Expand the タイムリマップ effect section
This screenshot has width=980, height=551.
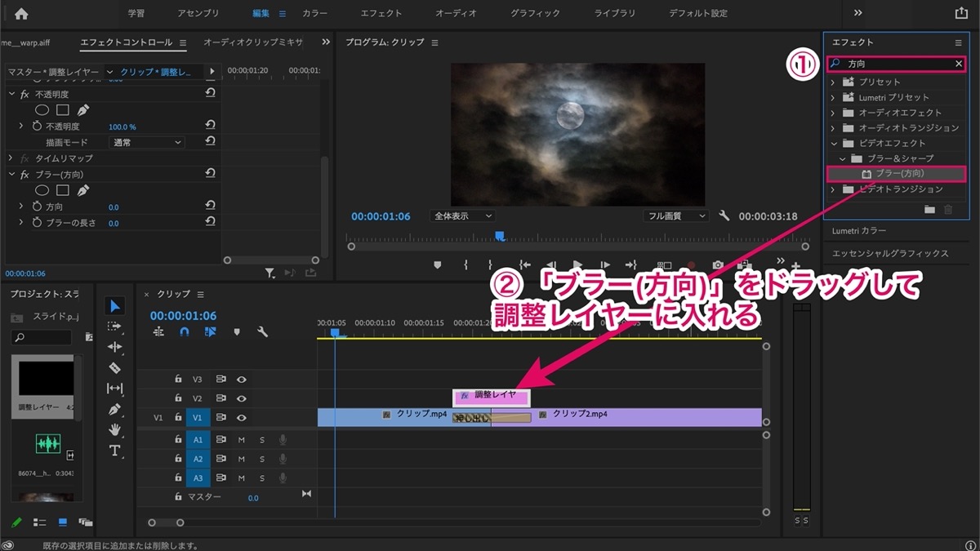[11, 158]
